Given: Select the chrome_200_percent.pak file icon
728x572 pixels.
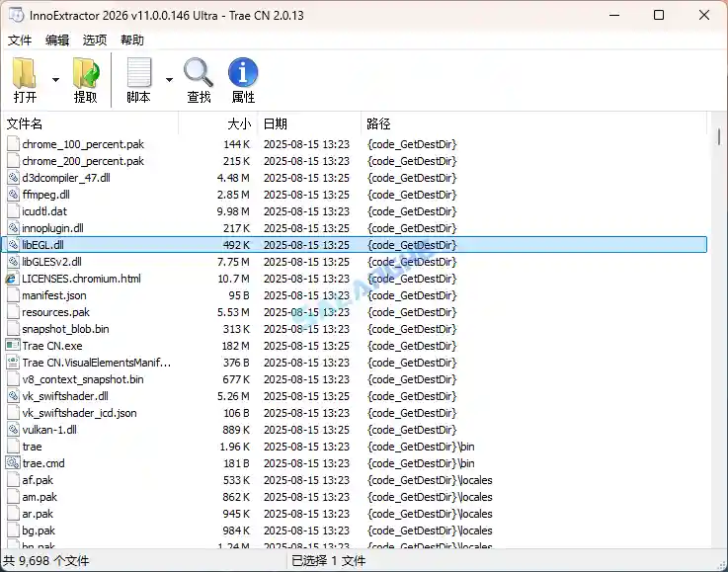Looking at the screenshot, I should click(14, 161).
